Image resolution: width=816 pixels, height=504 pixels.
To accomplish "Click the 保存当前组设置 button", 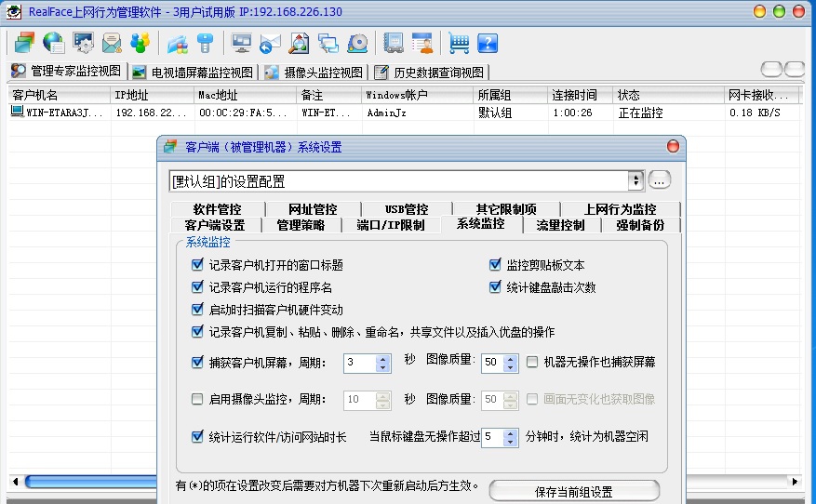I will (574, 491).
